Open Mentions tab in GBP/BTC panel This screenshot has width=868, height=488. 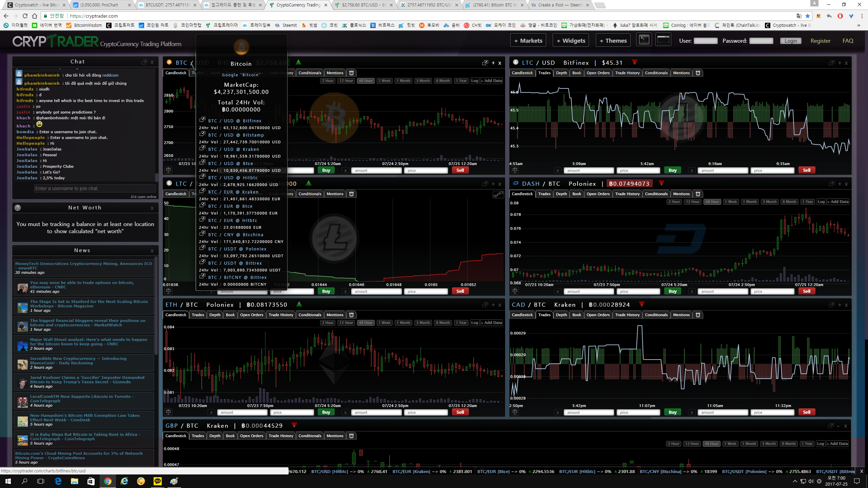click(335, 436)
